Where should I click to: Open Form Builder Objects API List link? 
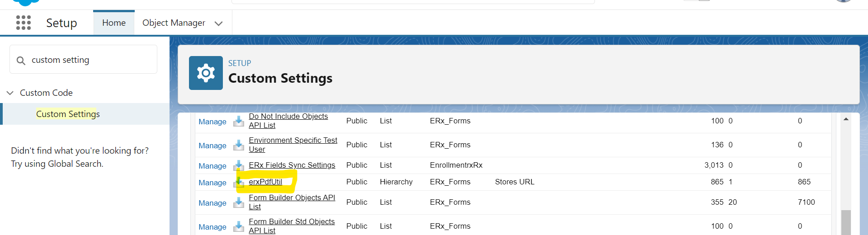[292, 198]
